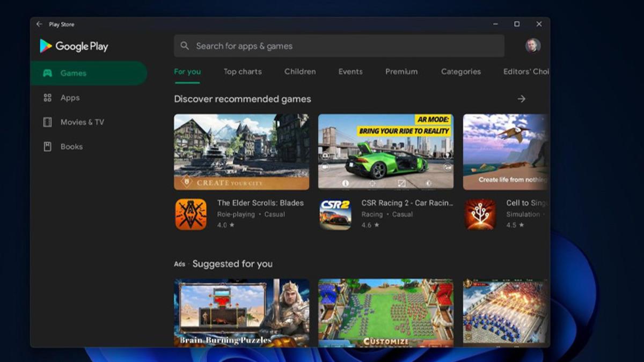
Task: Expand recommended games with arrow
Action: (521, 99)
